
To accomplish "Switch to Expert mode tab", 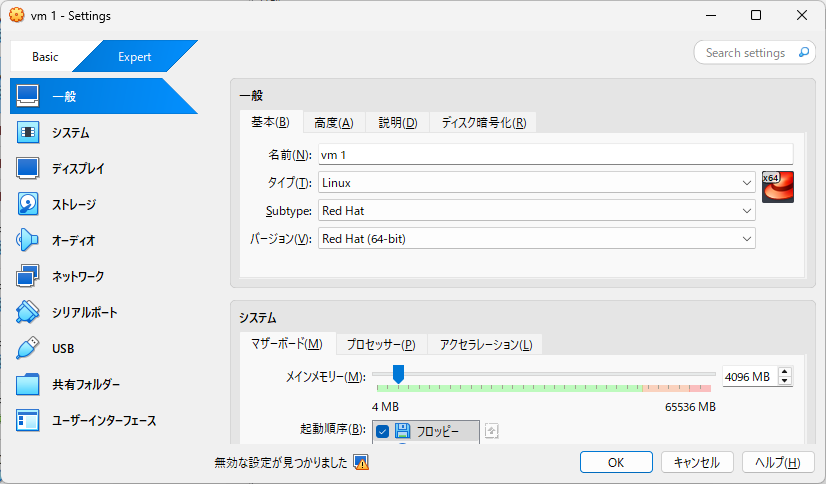I will tap(134, 56).
